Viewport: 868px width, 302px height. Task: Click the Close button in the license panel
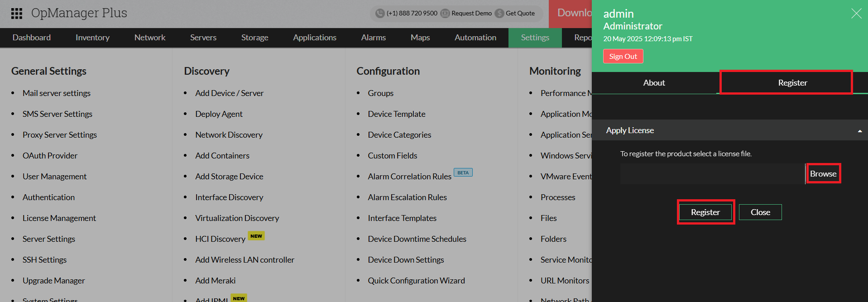(x=760, y=212)
